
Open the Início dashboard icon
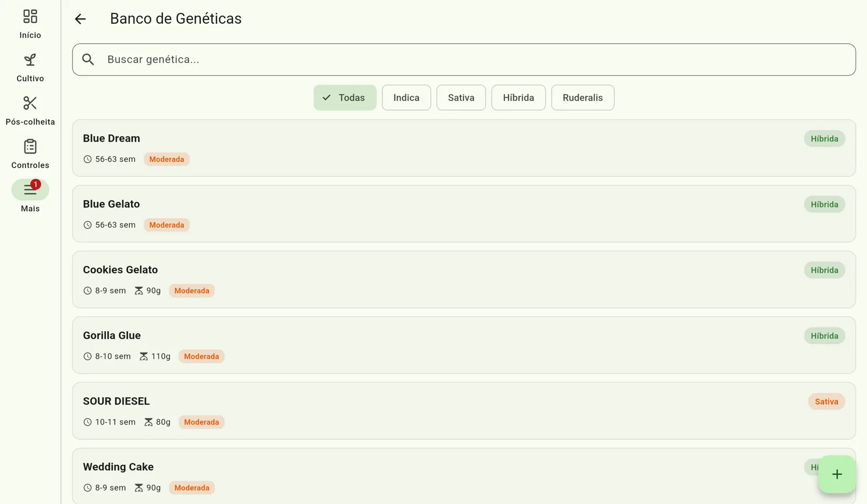[30, 17]
